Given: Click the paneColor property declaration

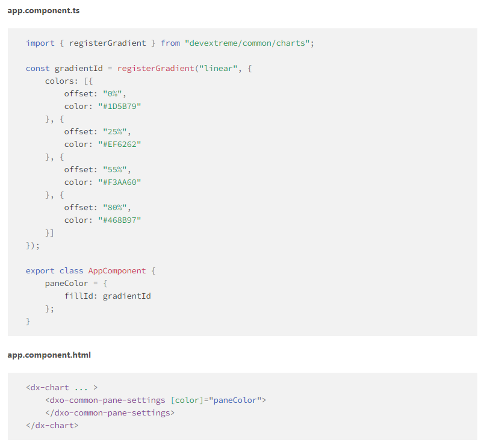Looking at the screenshot, I should [x=66, y=284].
